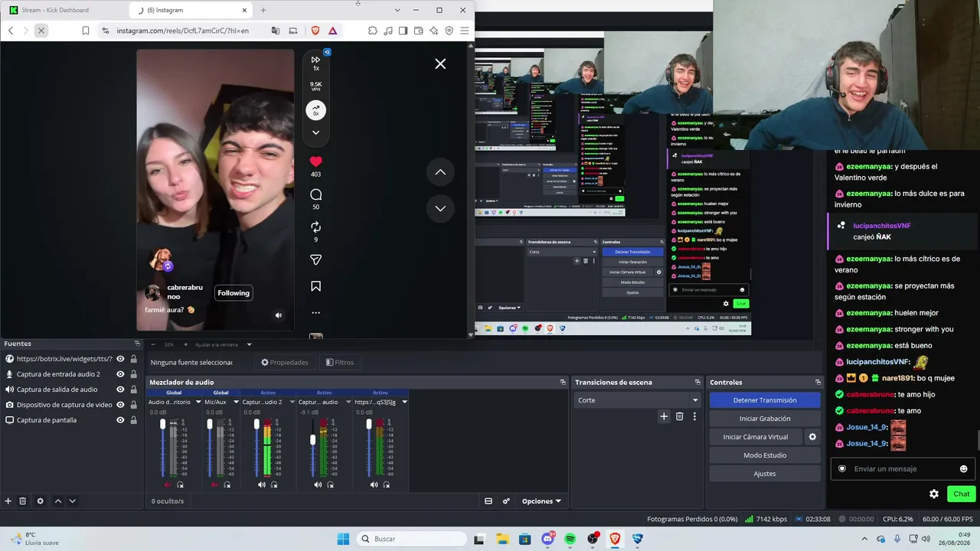Open the reel more options dots

click(315, 313)
